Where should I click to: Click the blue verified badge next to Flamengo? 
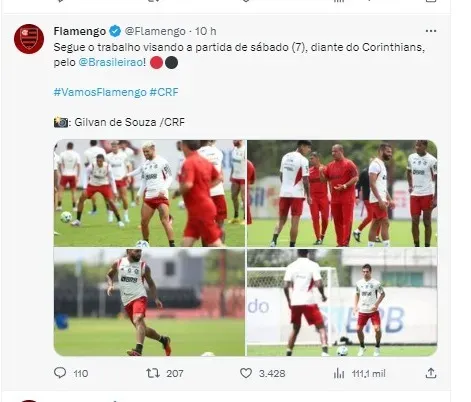pos(115,31)
